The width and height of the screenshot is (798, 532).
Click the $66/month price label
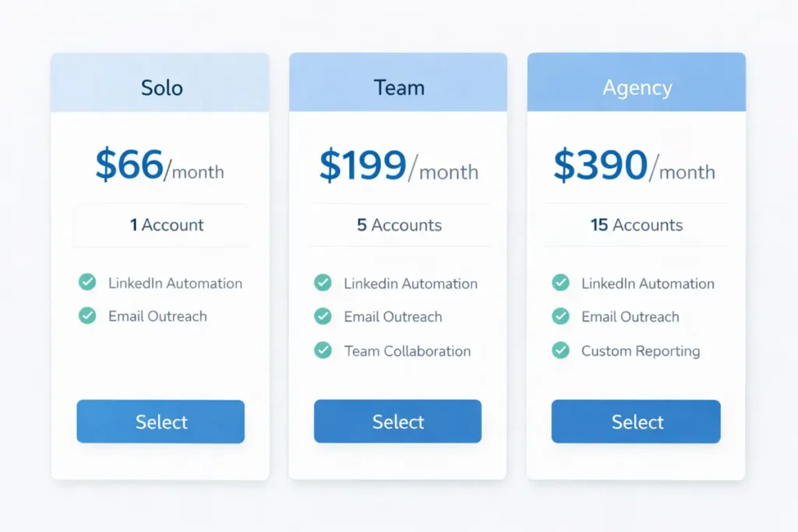(161, 166)
